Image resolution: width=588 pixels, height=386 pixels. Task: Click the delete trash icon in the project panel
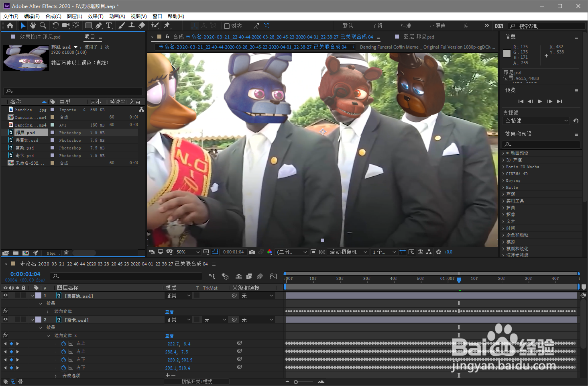67,253
